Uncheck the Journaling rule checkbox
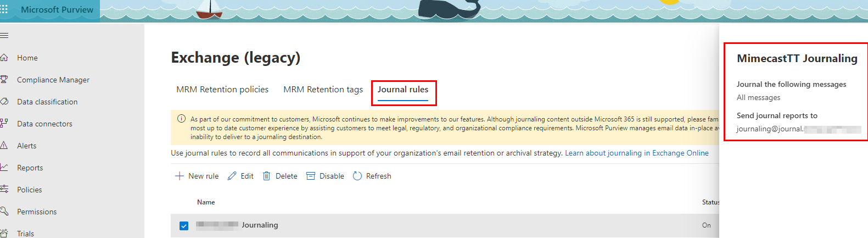The width and height of the screenshot is (868, 238). pyautogui.click(x=184, y=225)
